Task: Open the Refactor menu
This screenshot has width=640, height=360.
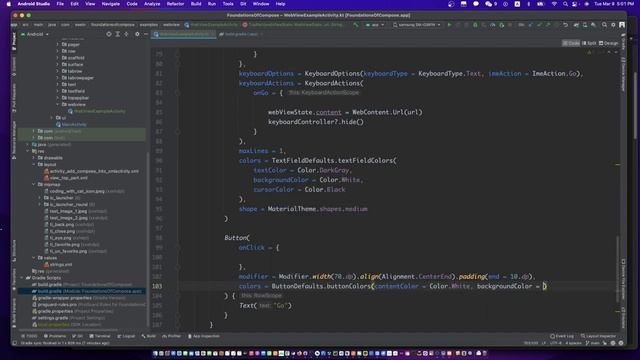Action: tap(175, 4)
